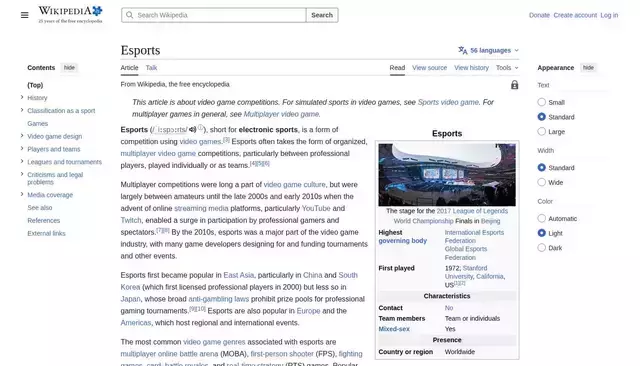The height and width of the screenshot is (366, 640).
Task: Select Small text size
Action: [542, 102]
